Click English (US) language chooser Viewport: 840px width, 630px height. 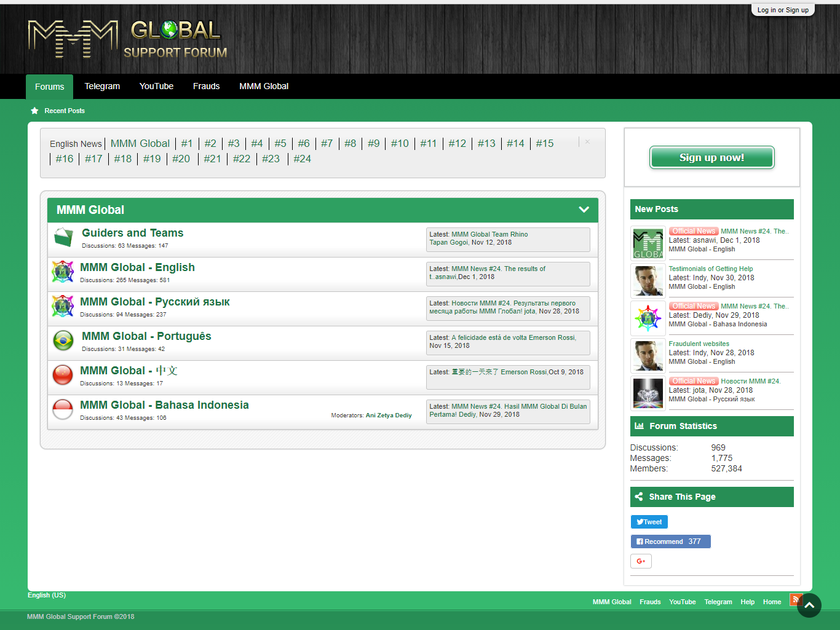tap(47, 595)
